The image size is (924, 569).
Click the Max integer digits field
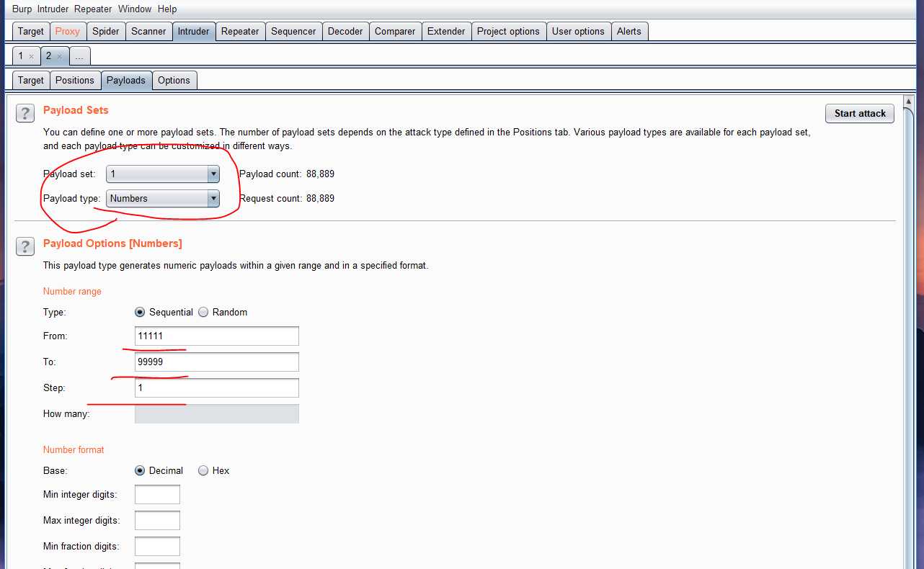point(157,520)
